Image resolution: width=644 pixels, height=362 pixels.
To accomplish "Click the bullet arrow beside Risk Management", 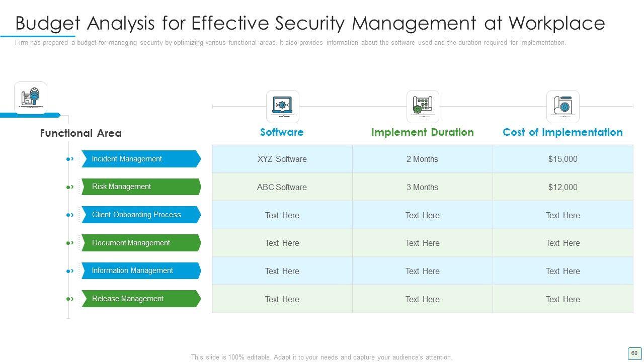I will [x=70, y=187].
